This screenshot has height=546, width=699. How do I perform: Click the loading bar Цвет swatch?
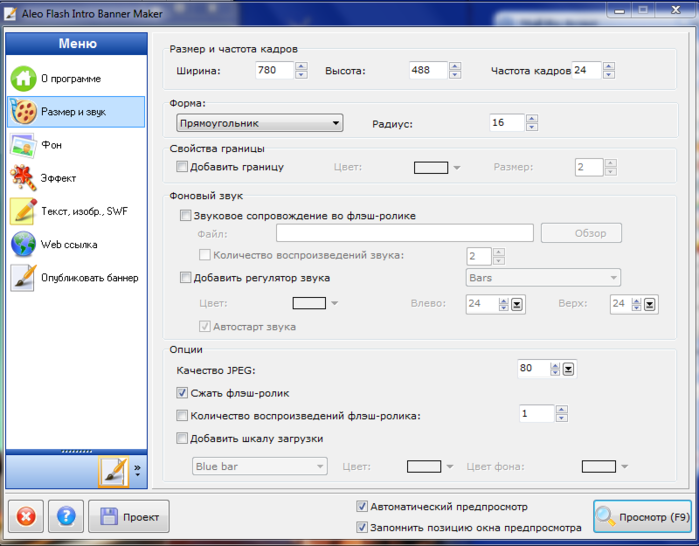(x=424, y=466)
